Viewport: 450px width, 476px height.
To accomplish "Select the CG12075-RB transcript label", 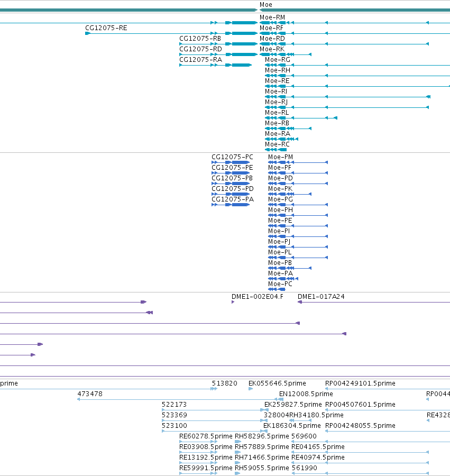I will [x=200, y=39].
